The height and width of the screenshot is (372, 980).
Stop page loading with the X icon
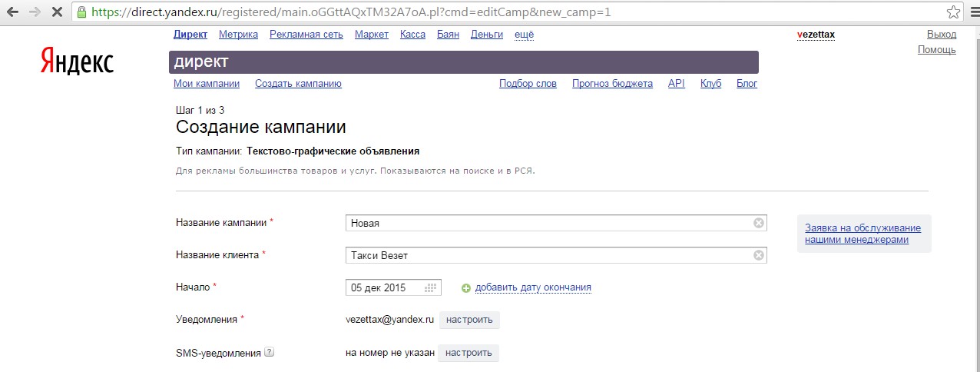click(58, 12)
